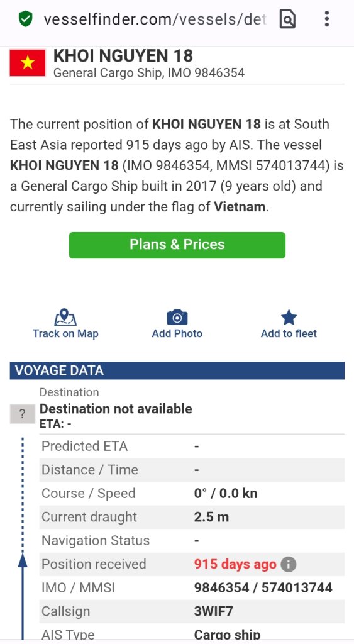The width and height of the screenshot is (354, 644).
Task: Open Plans & Prices
Action: point(177,245)
